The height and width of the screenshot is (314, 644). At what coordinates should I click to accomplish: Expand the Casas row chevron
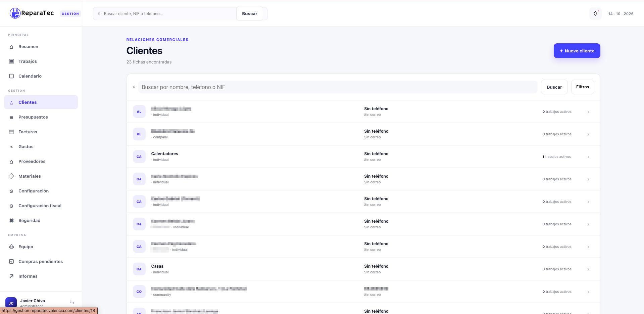588,269
